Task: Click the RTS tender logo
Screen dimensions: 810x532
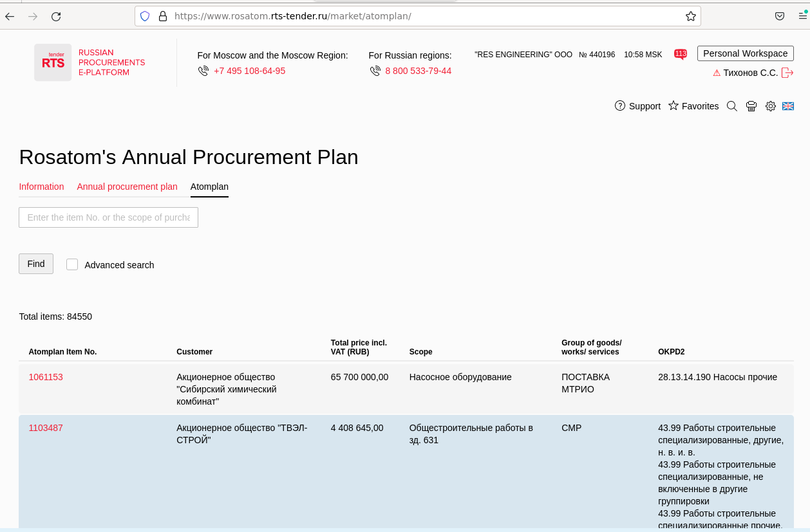Action: click(x=53, y=62)
